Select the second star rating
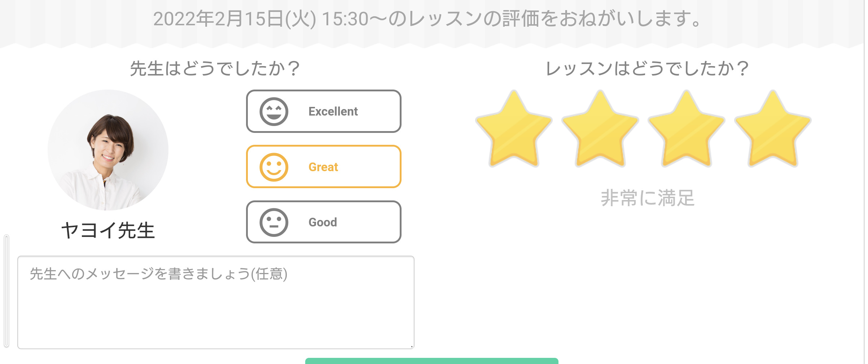This screenshot has width=868, height=364. (x=600, y=131)
